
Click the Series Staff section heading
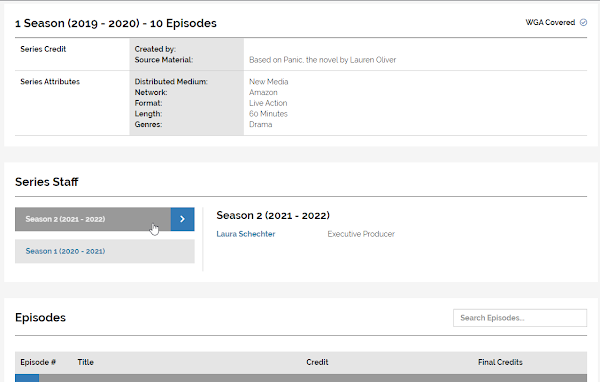click(x=47, y=182)
